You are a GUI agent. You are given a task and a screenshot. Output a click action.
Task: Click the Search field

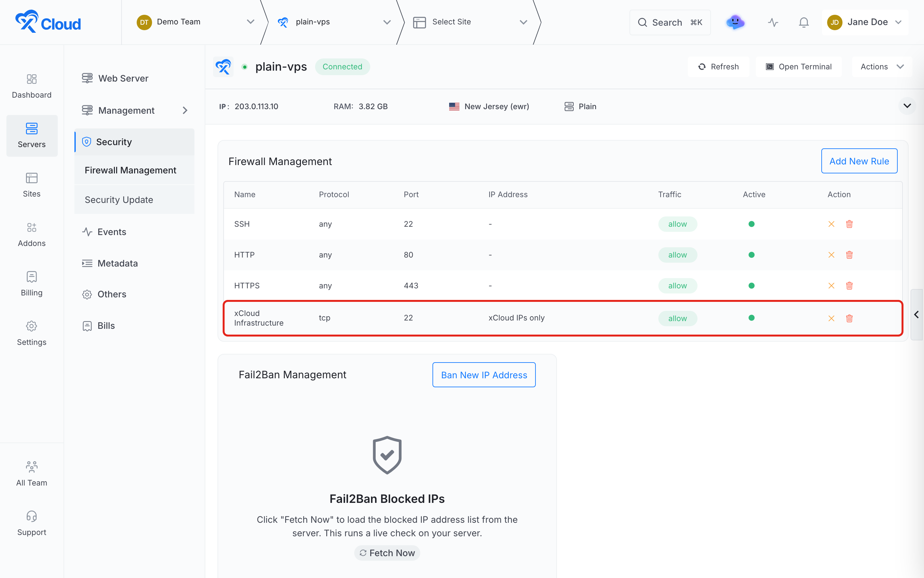(670, 22)
